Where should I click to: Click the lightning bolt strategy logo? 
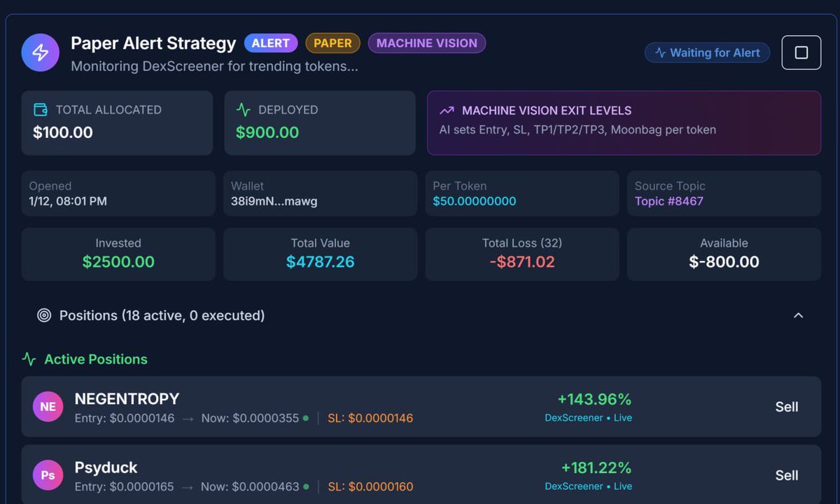coord(40,52)
